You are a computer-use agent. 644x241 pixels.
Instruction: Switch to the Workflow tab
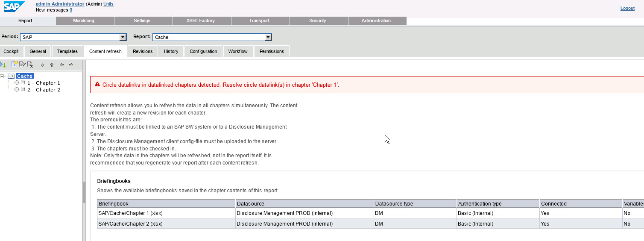tap(238, 51)
